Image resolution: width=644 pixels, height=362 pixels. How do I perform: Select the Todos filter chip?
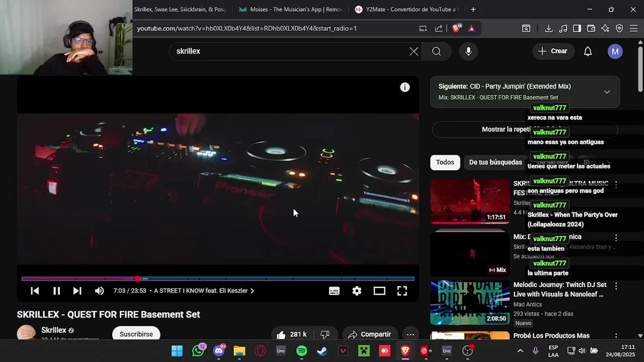[x=445, y=162]
